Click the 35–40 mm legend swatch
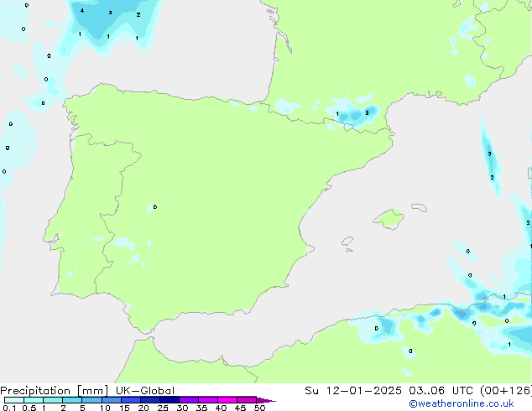This screenshot has height=411, width=532. tap(207, 400)
